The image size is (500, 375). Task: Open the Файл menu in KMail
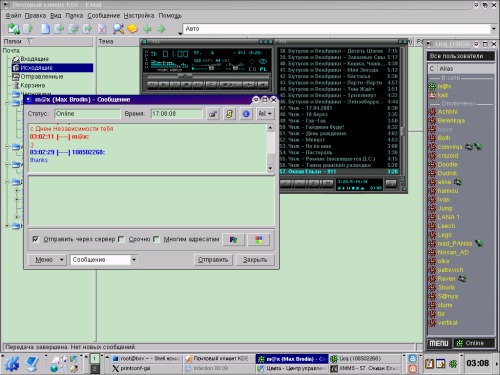point(13,16)
